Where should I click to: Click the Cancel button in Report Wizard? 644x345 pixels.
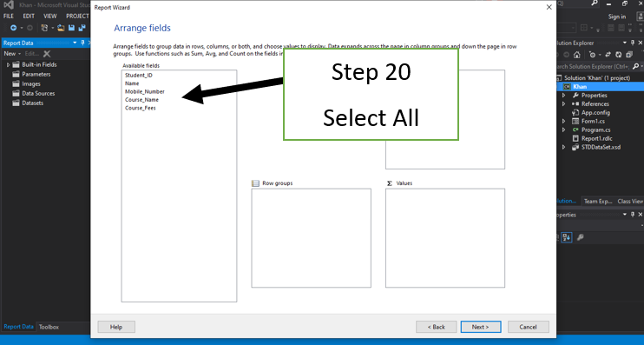pos(529,327)
